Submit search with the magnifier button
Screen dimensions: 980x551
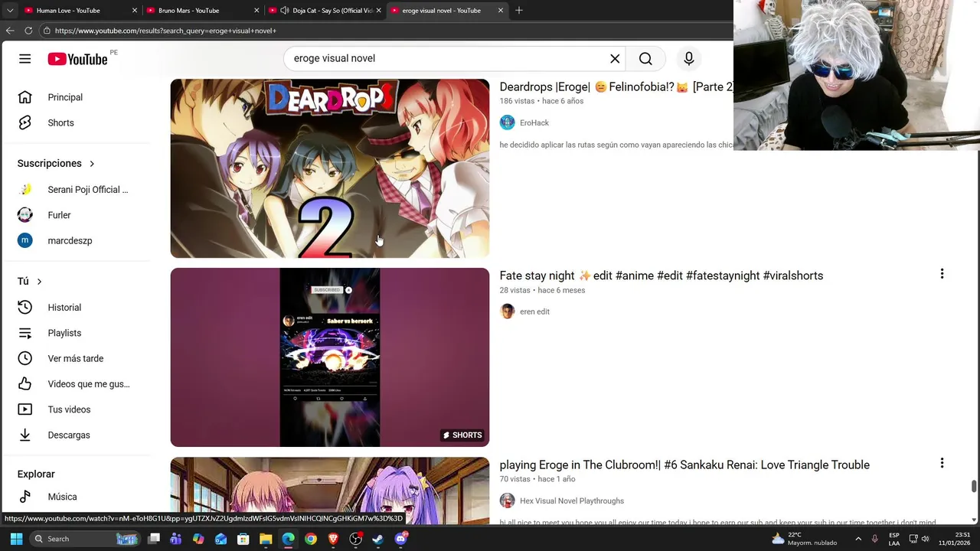pyautogui.click(x=645, y=59)
